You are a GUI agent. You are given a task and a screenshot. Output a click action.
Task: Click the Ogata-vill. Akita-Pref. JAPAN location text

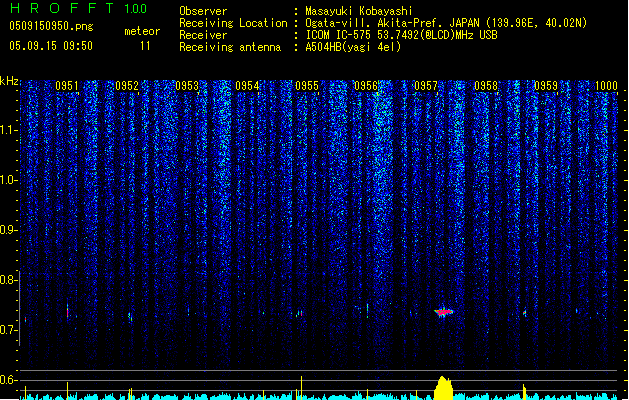446,23
